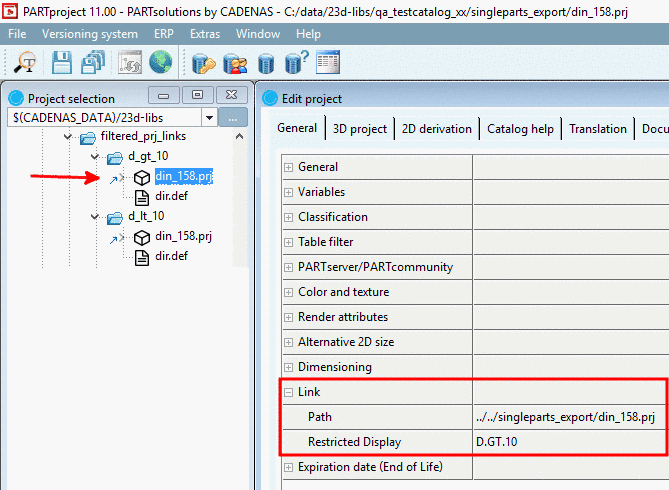The height and width of the screenshot is (490, 669).
Task: Open the Versioning system menu
Action: 90,34
